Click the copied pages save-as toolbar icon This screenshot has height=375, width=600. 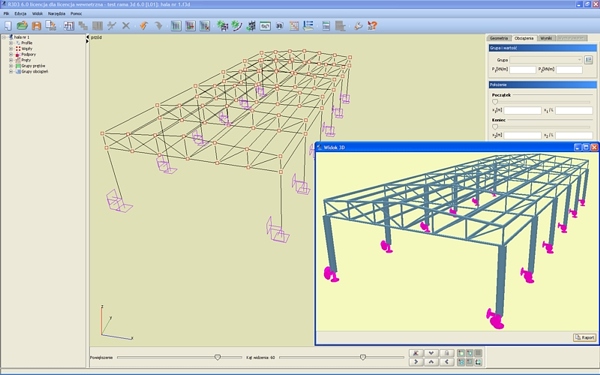coord(51,26)
